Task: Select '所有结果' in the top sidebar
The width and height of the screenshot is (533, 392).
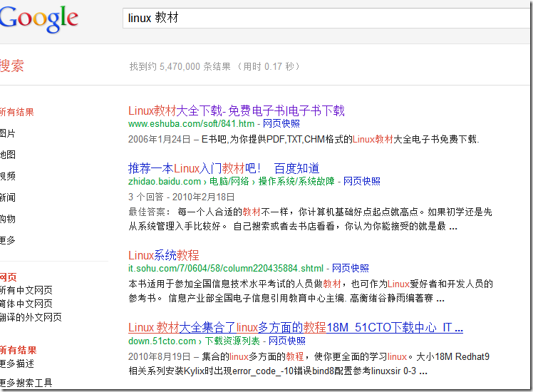Action: tap(16, 112)
